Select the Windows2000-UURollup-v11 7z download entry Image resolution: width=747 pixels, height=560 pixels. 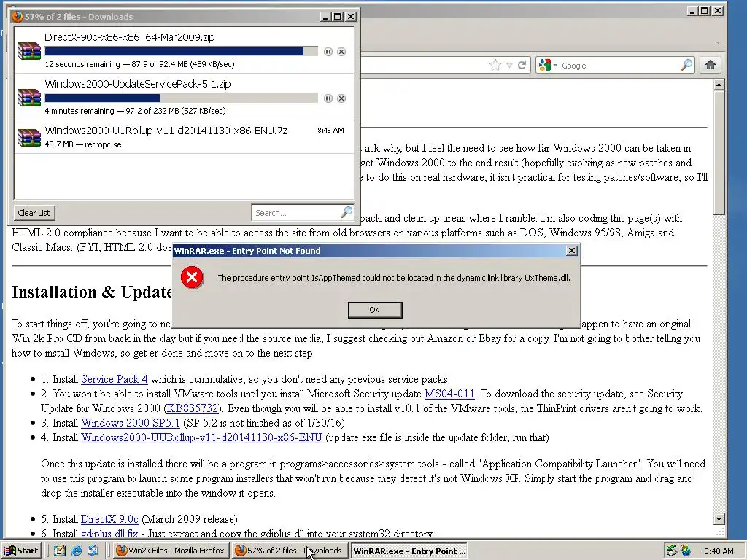185,136
